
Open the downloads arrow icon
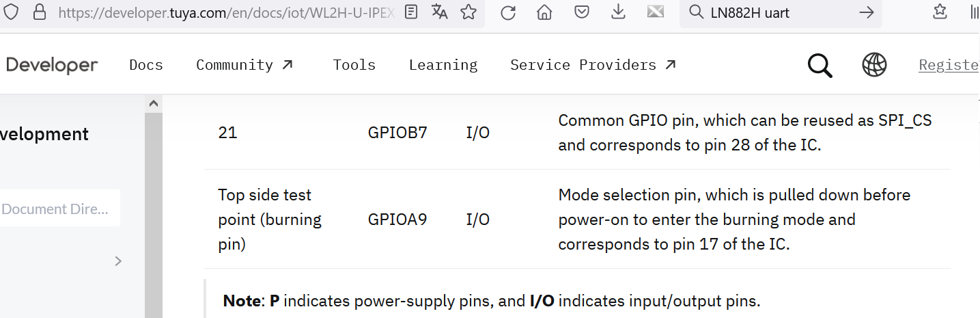[x=618, y=12]
